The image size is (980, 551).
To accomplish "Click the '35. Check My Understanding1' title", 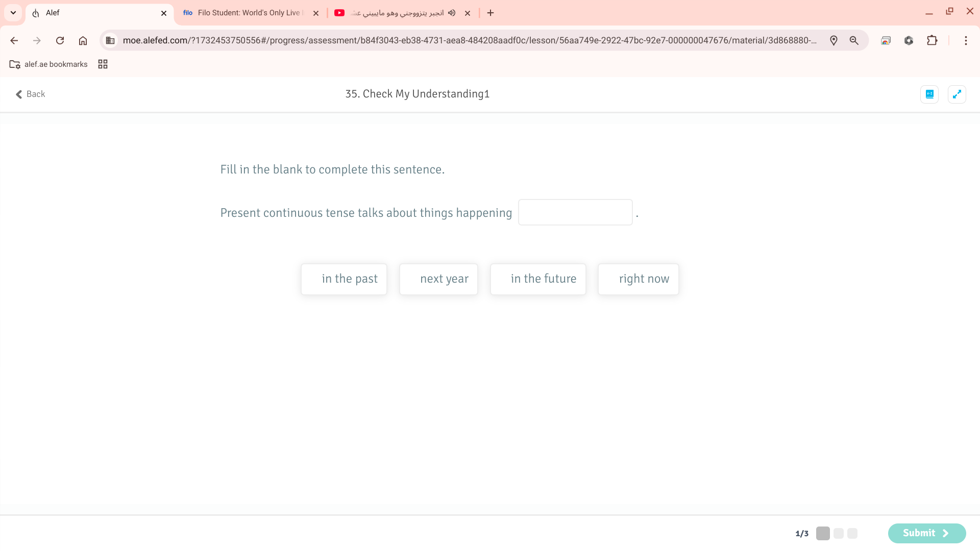I will click(x=418, y=94).
